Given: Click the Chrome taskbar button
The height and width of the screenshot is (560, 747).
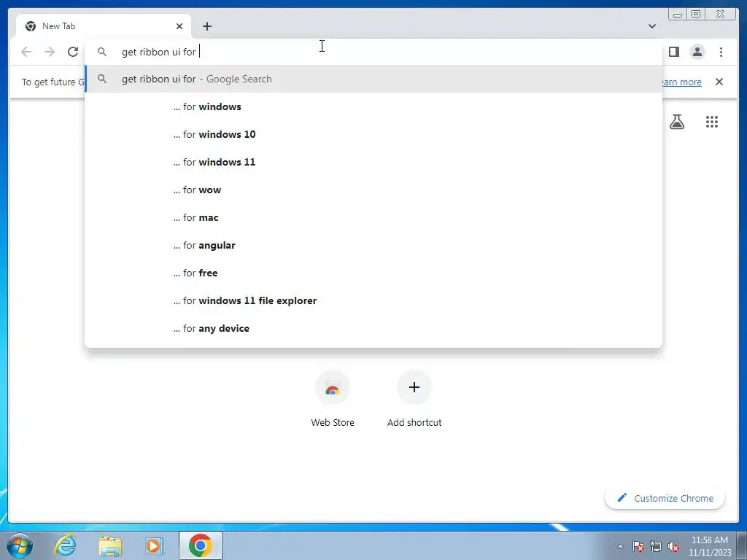Looking at the screenshot, I should click(200, 545).
